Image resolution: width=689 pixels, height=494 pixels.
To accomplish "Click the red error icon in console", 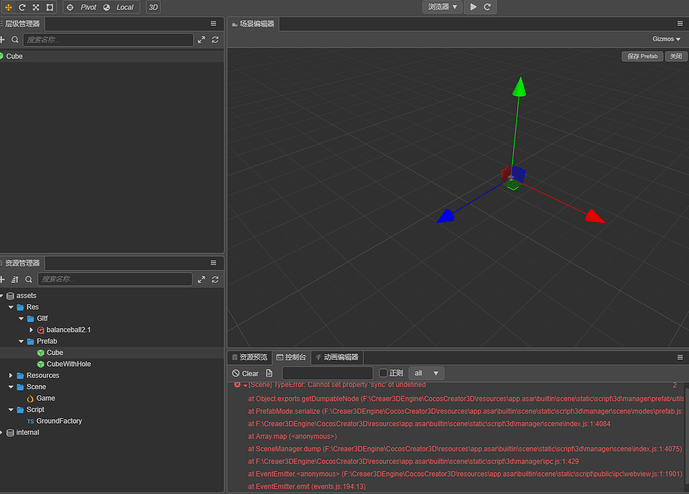I will tap(237, 385).
